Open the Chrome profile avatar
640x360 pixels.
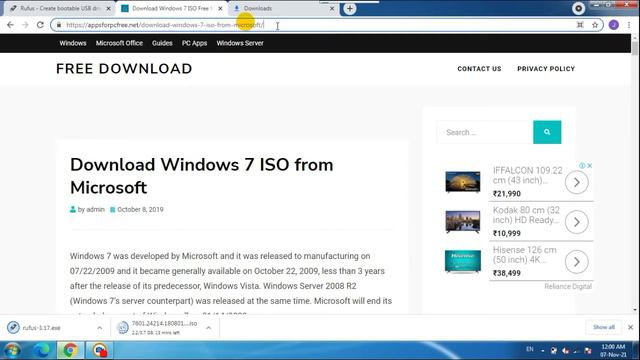[613, 25]
